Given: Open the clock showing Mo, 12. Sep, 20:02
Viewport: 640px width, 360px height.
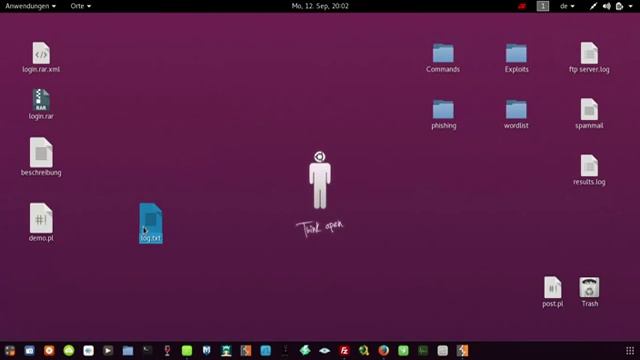Looking at the screenshot, I should pos(320,6).
